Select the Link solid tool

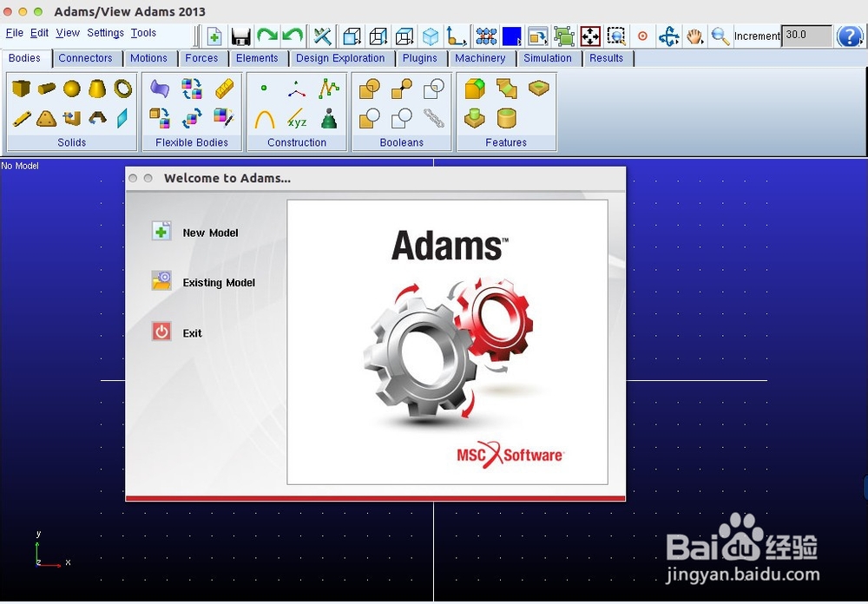pyautogui.click(x=22, y=119)
